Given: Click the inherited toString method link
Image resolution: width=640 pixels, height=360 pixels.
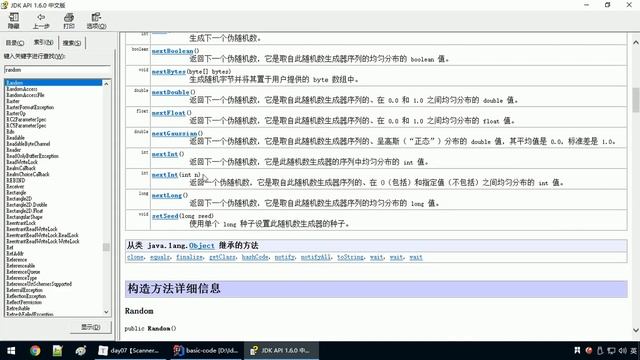Looking at the screenshot, I should click(x=350, y=257).
